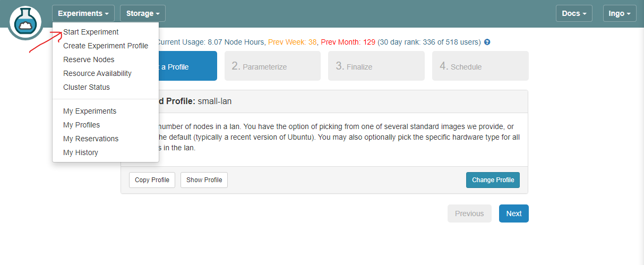This screenshot has height=265, width=644.
Task: Switch to the Parameterize step
Action: (x=272, y=66)
